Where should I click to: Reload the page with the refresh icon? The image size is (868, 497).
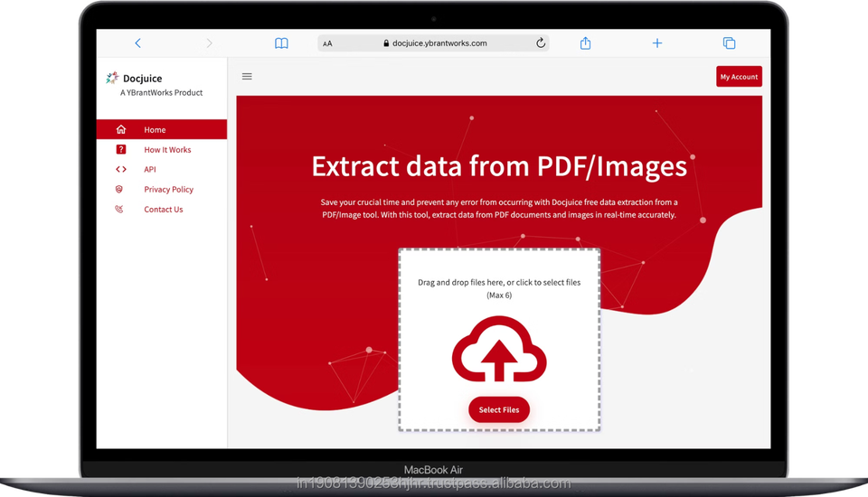[541, 42]
